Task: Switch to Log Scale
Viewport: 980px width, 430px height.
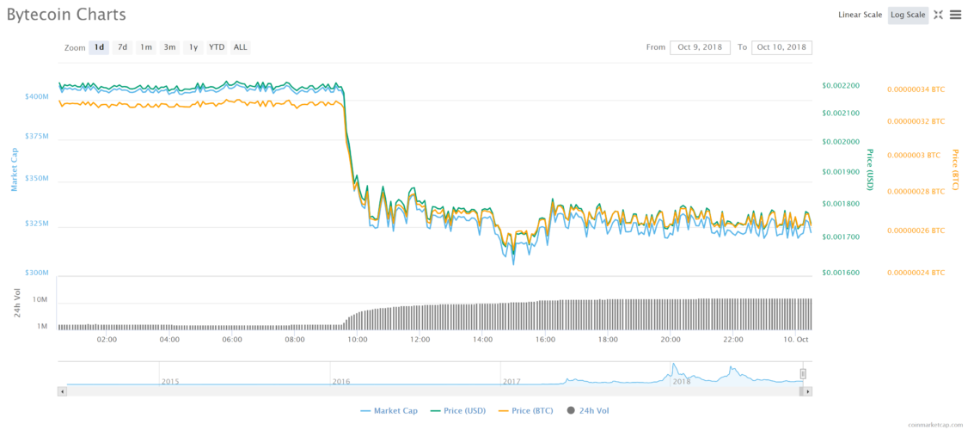Action: click(908, 15)
